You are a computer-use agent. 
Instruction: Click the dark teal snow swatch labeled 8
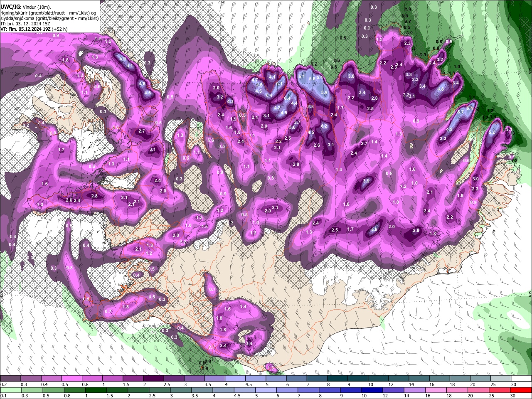coord(337,379)
